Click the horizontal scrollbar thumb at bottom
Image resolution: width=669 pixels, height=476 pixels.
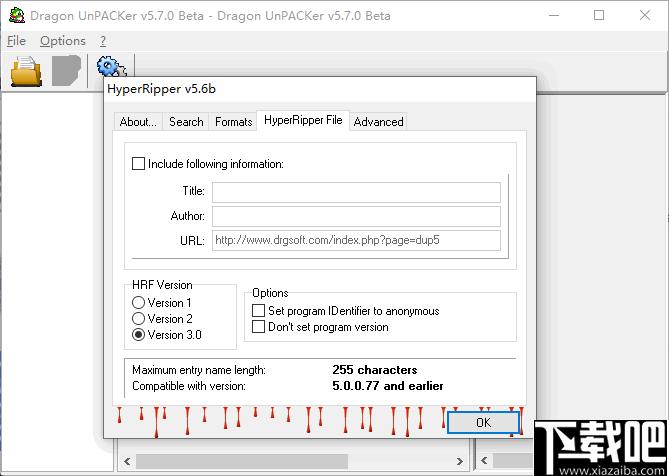point(242,461)
